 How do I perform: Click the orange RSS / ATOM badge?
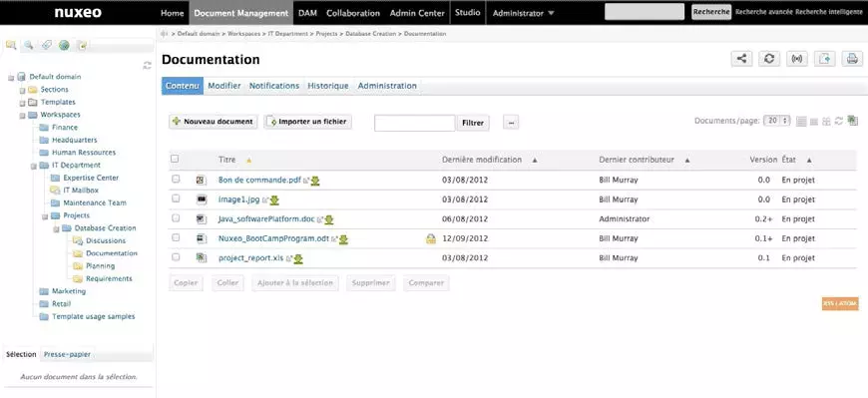click(840, 303)
